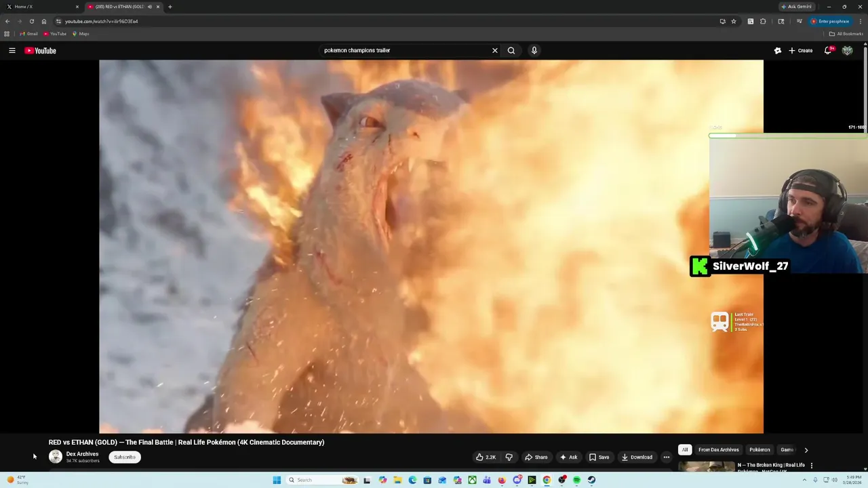The image size is (868, 488).
Task: Clear the YouTube search box text
Action: point(495,50)
